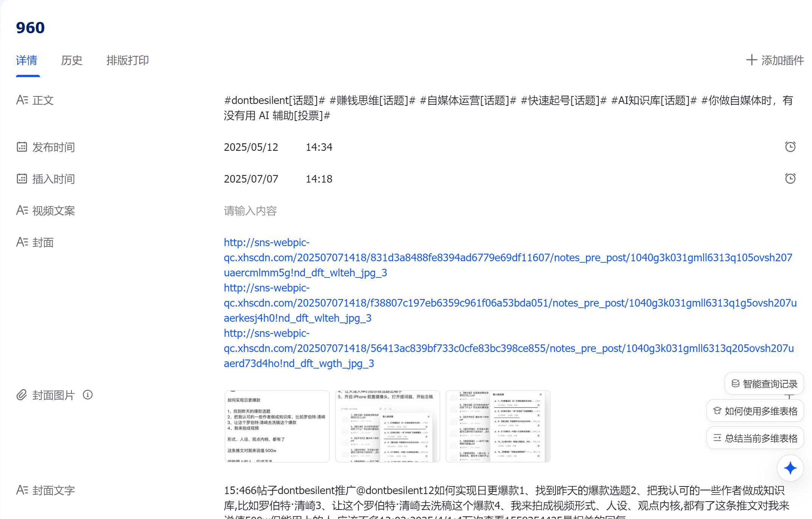The image size is (812, 519).
Task: Click the 视频文案 input placeholder 请输入内容
Action: click(x=250, y=211)
